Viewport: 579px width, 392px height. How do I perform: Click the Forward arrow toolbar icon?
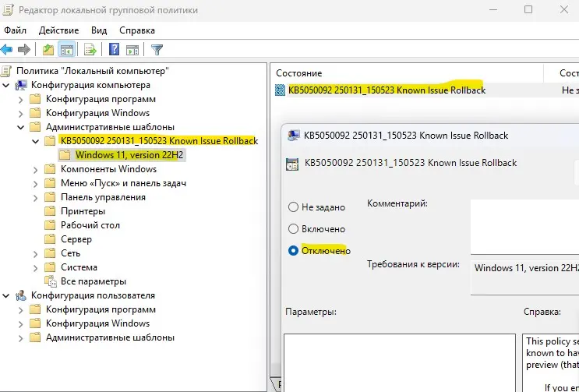[24, 49]
